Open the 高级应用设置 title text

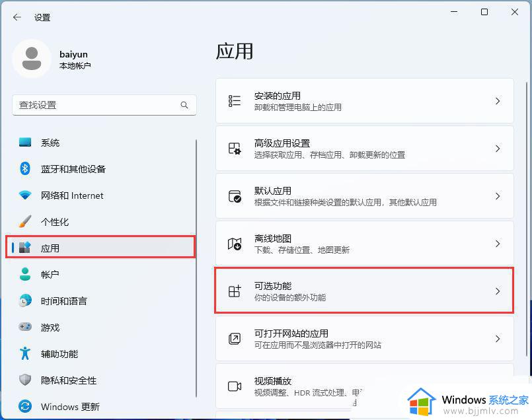tap(282, 143)
